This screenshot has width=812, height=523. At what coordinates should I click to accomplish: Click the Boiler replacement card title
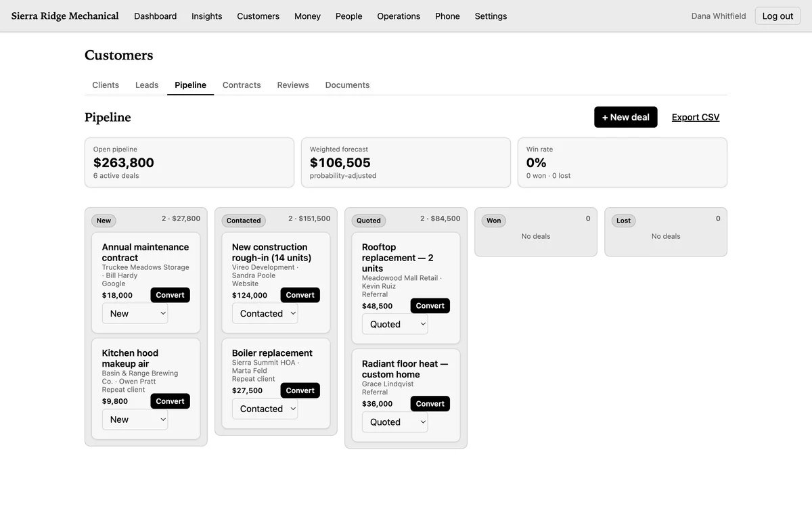coord(272,353)
